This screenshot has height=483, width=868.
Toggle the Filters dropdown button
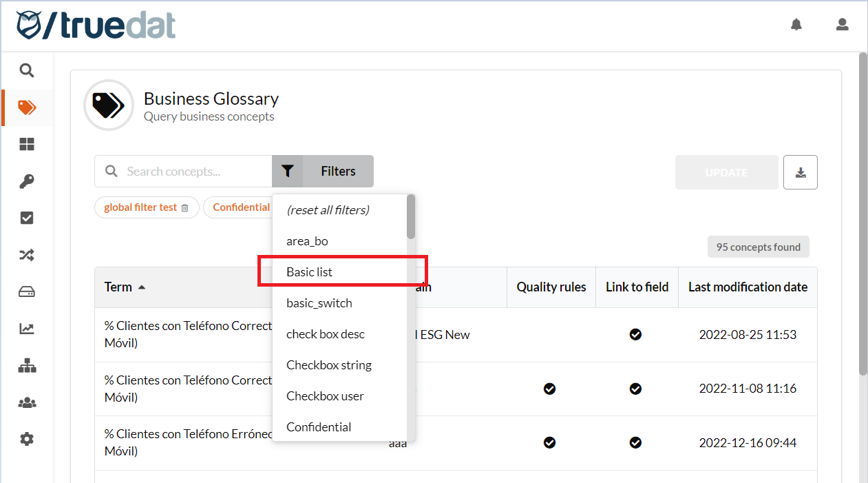(323, 172)
